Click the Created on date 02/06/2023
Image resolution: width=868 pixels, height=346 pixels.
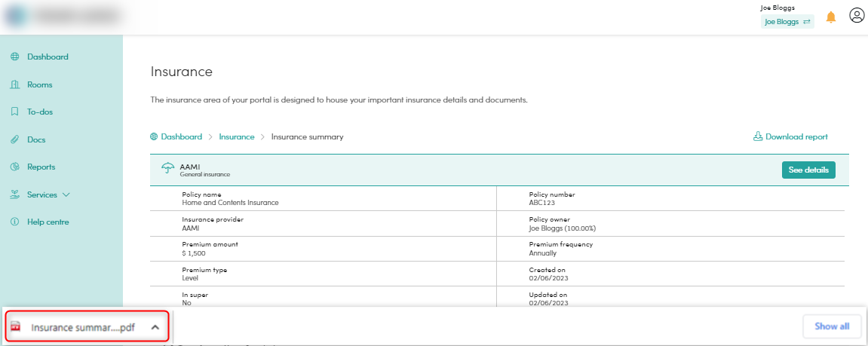(x=548, y=278)
